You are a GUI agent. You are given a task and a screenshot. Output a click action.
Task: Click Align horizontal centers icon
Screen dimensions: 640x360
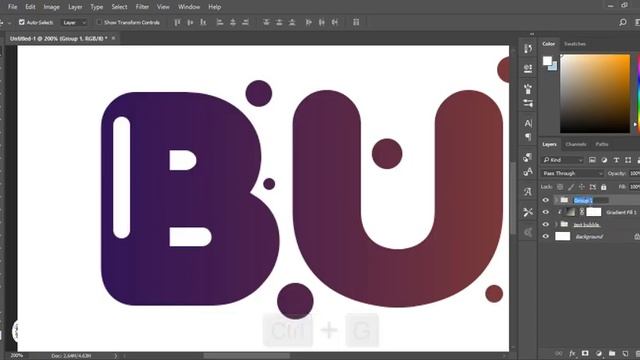[233, 22]
